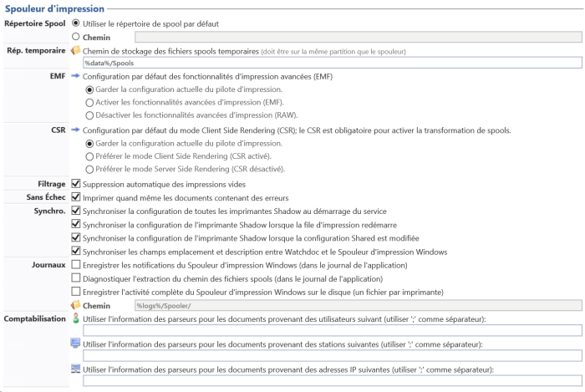Choose 'Désactiver les fonctionnalités avancées d'impression (RAW)'
The width and height of the screenshot is (585, 392).
click(x=90, y=115)
